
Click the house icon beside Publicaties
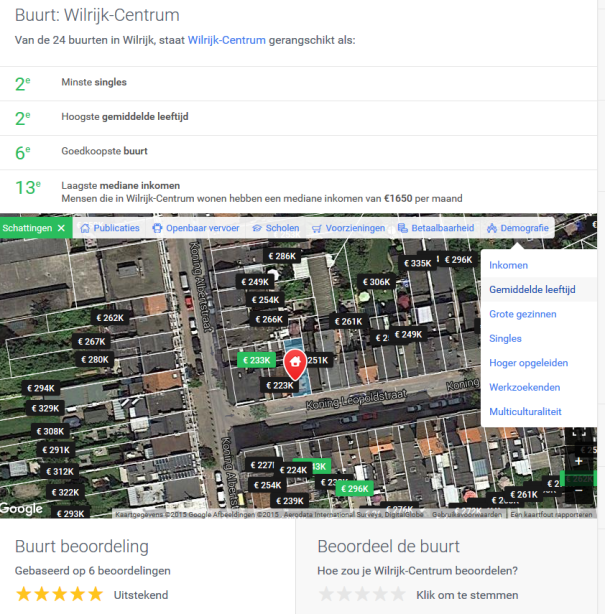85,228
